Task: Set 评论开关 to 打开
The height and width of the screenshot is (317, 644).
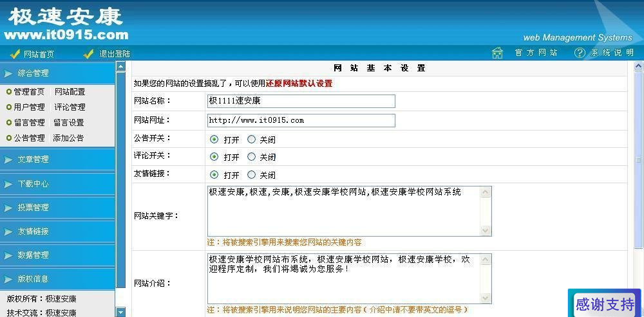Action: (x=214, y=157)
